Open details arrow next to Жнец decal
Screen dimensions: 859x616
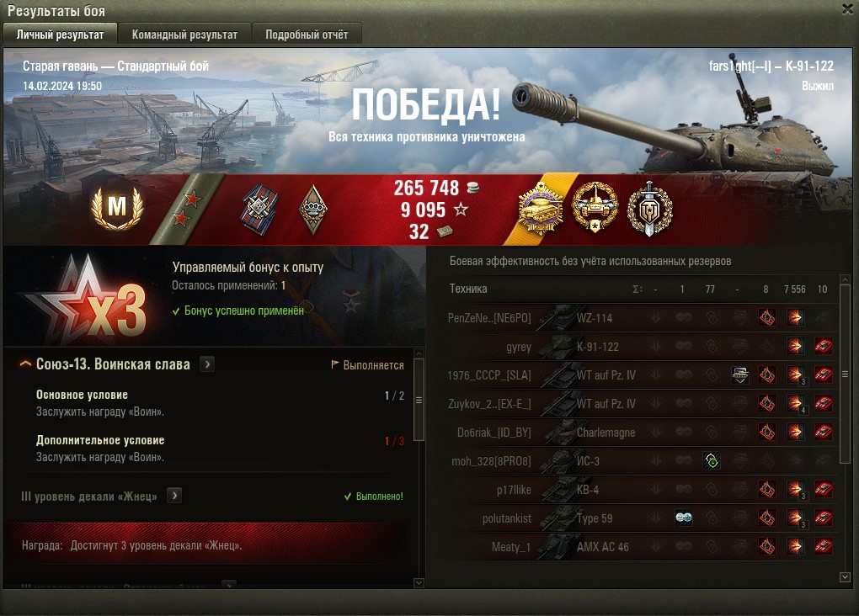click(174, 496)
